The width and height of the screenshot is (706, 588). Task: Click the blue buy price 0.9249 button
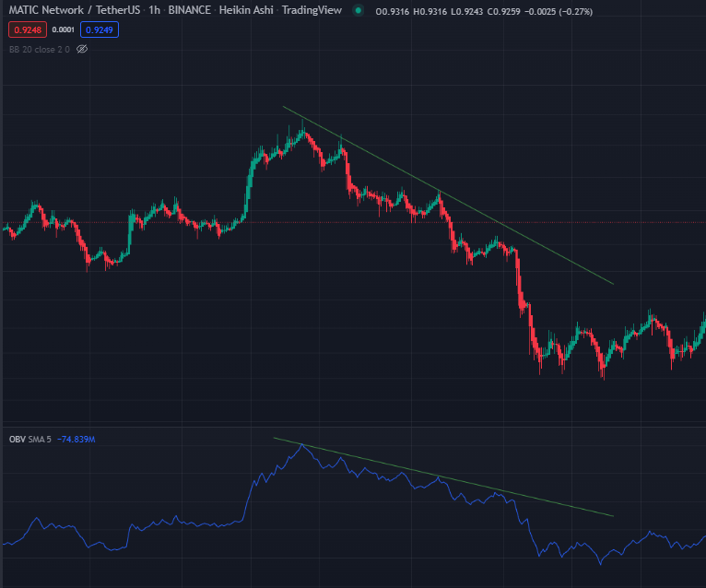click(x=99, y=29)
